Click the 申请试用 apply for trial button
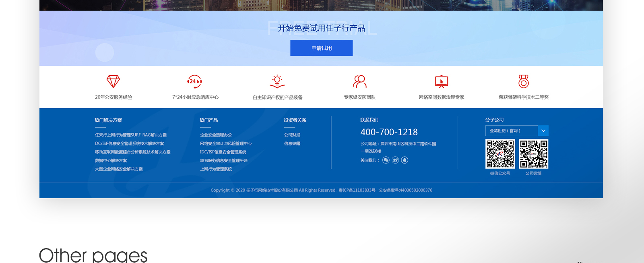The image size is (644, 263). coord(321,48)
